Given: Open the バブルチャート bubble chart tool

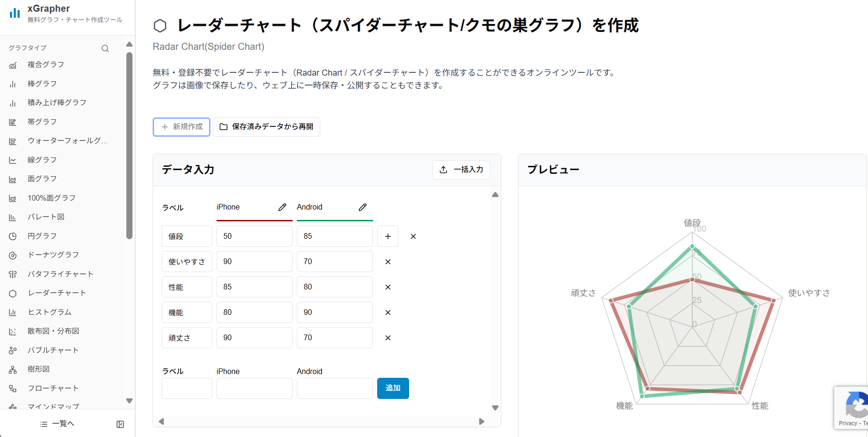Looking at the screenshot, I should pyautogui.click(x=53, y=350).
